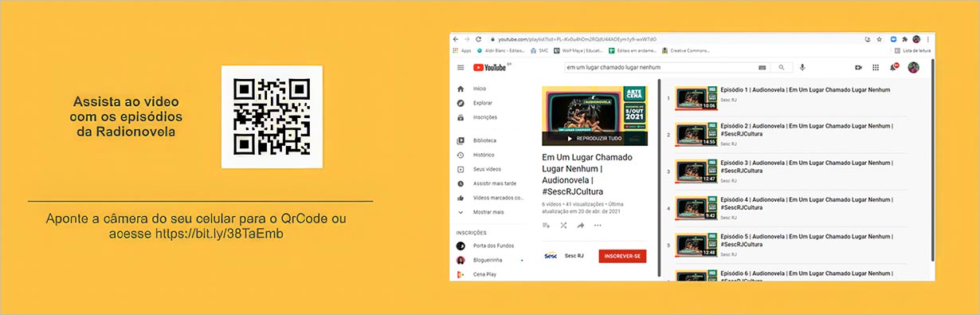Open the YouTube hamburger guide menu
The width and height of the screenshot is (980, 315).
coord(461,68)
